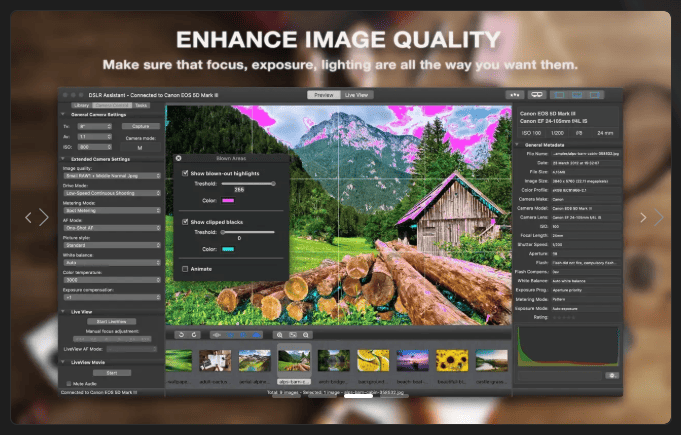Viewport: 681px width, 435px height.
Task: Click the zoom out magnifier icon
Action: [x=306, y=335]
